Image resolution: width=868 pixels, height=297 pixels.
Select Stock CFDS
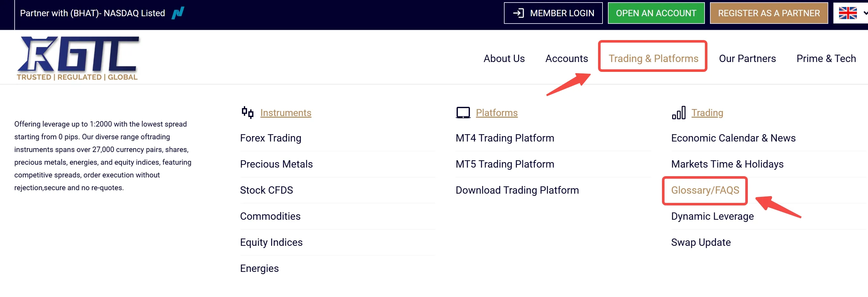point(266,190)
